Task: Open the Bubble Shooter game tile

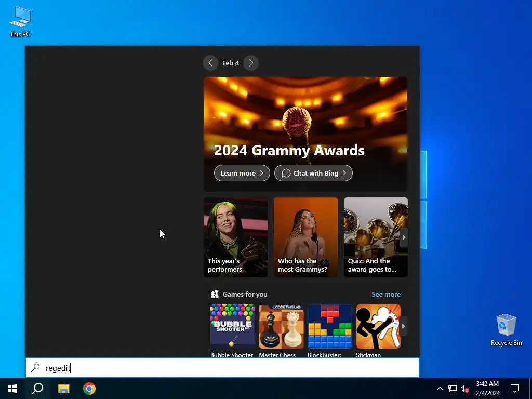Action: 232,331
